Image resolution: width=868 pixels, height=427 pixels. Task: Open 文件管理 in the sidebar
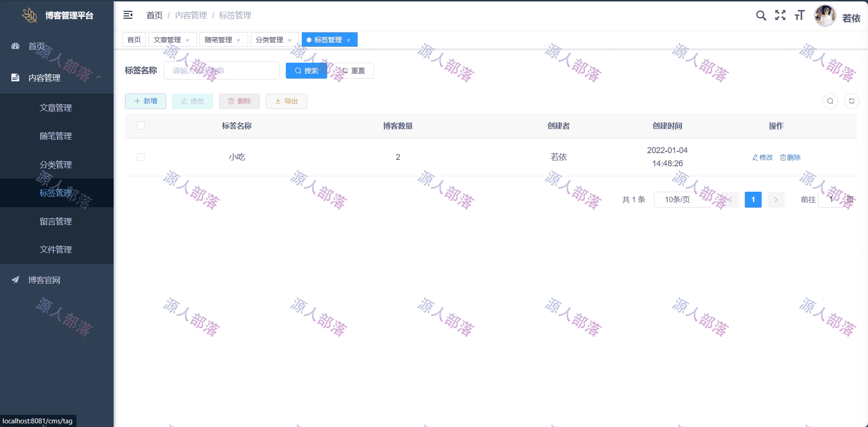coord(57,249)
